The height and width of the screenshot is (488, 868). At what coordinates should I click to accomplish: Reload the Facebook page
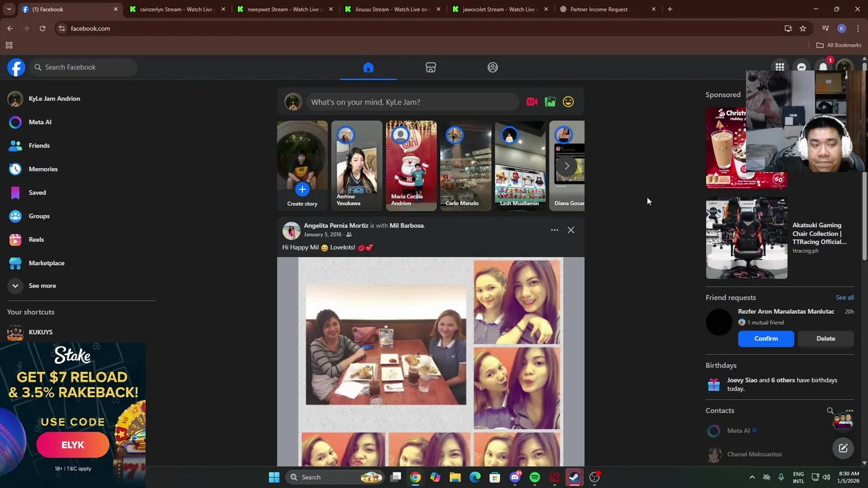click(42, 28)
